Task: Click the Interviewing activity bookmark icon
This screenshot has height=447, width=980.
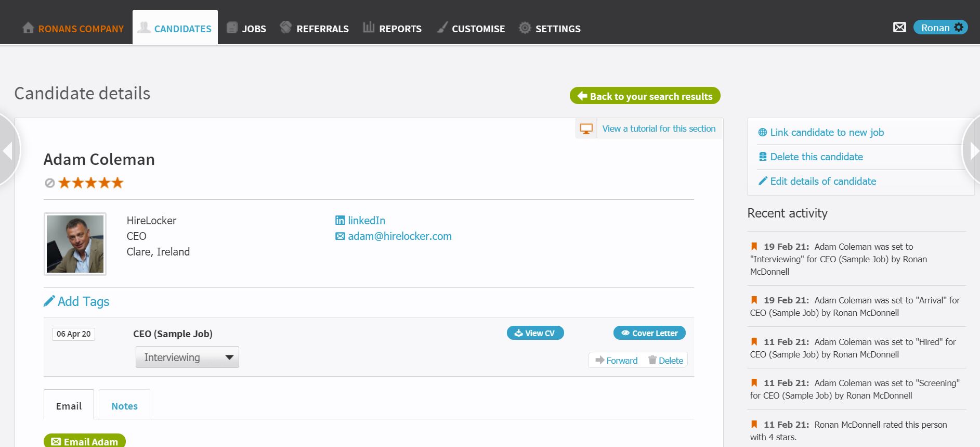Action: (x=754, y=246)
